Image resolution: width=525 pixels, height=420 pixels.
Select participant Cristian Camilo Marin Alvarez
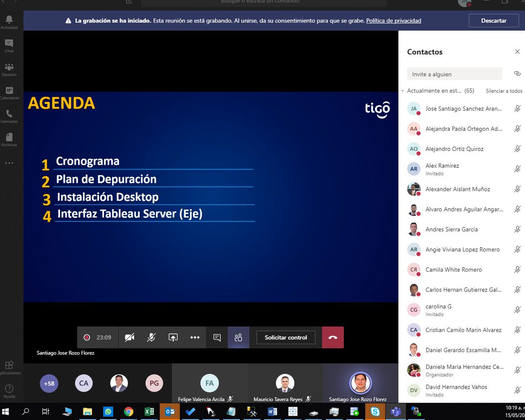pos(462,330)
